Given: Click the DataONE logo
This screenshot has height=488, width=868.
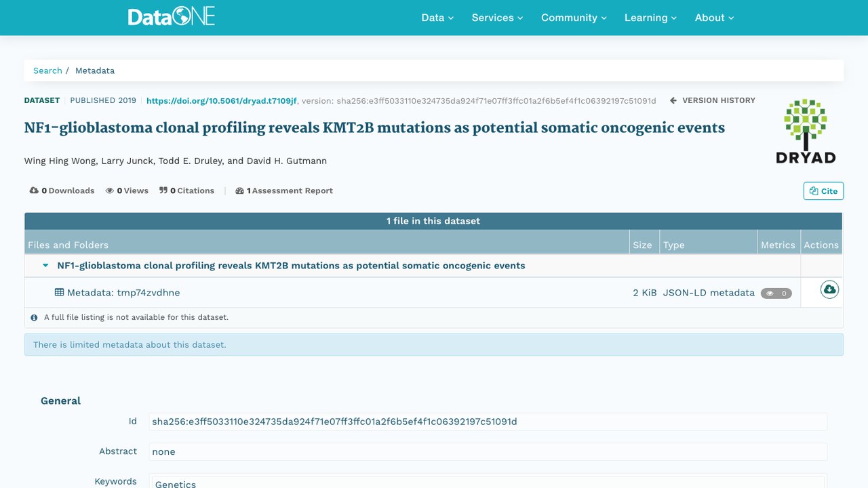Looking at the screenshot, I should (172, 17).
